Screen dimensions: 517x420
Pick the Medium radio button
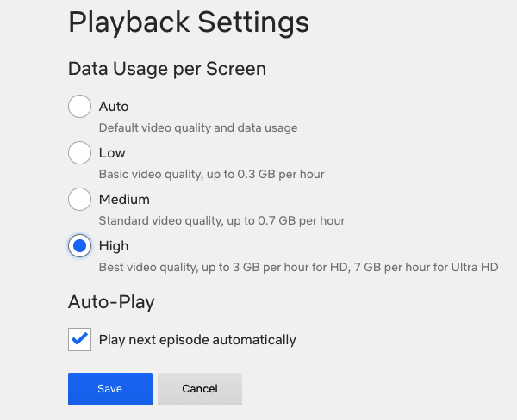click(79, 200)
